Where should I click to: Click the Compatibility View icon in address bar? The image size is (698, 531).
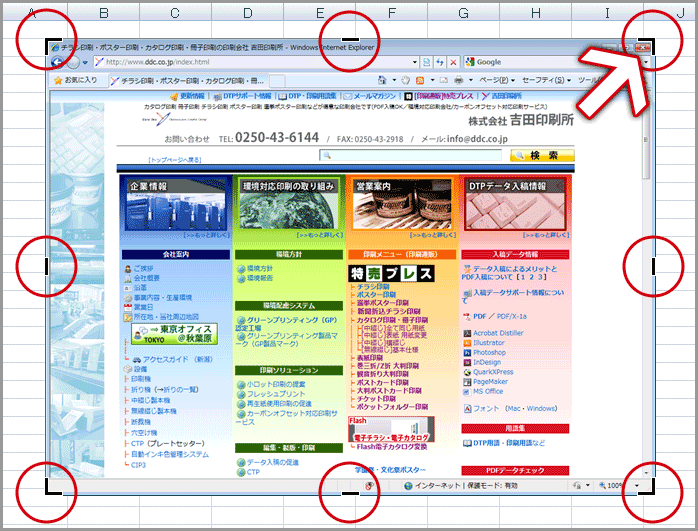(x=426, y=62)
